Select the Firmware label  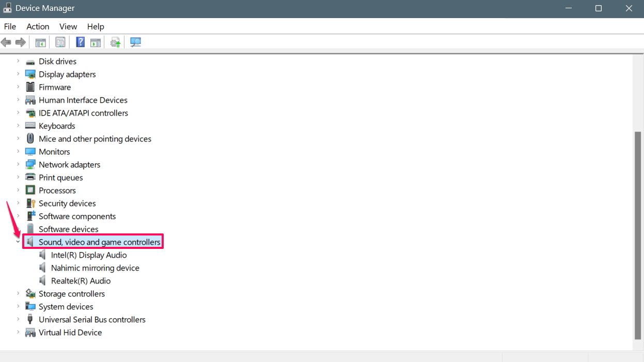coord(55,87)
